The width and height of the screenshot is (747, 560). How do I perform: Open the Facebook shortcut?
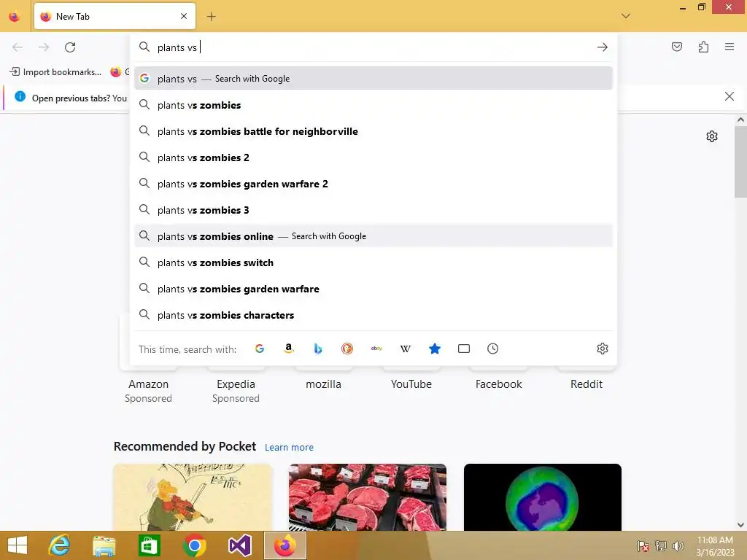(499, 384)
